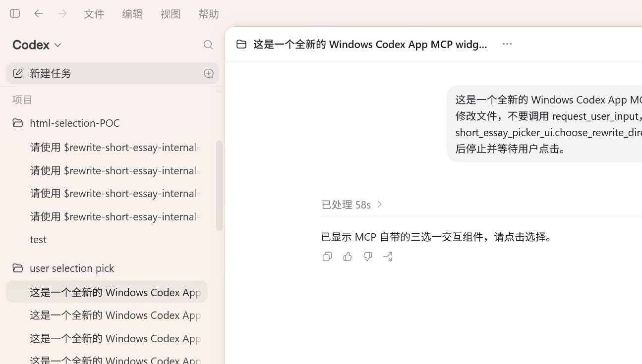Open the 视图 menu
The width and height of the screenshot is (642, 364).
pos(171,14)
